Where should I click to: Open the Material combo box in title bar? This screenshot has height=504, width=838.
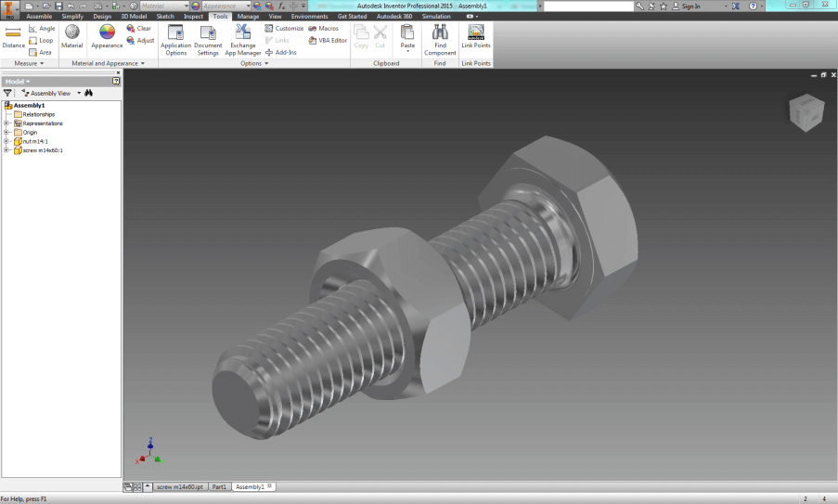click(164, 6)
